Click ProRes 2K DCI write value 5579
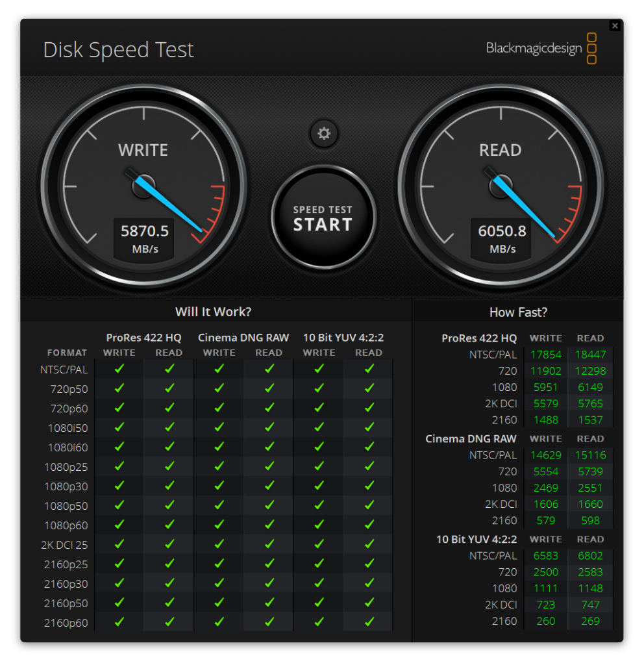The image size is (644, 665). (x=545, y=404)
